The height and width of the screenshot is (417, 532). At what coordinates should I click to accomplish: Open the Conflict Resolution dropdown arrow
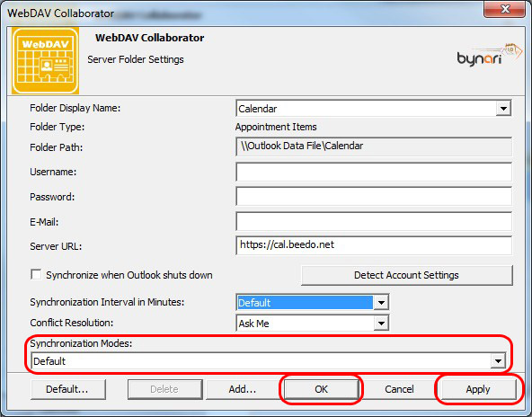click(x=381, y=323)
